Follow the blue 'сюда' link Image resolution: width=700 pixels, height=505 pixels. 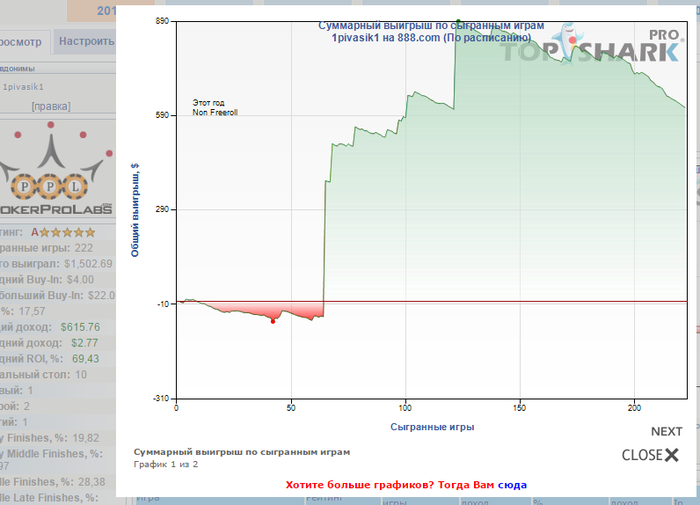pos(512,485)
